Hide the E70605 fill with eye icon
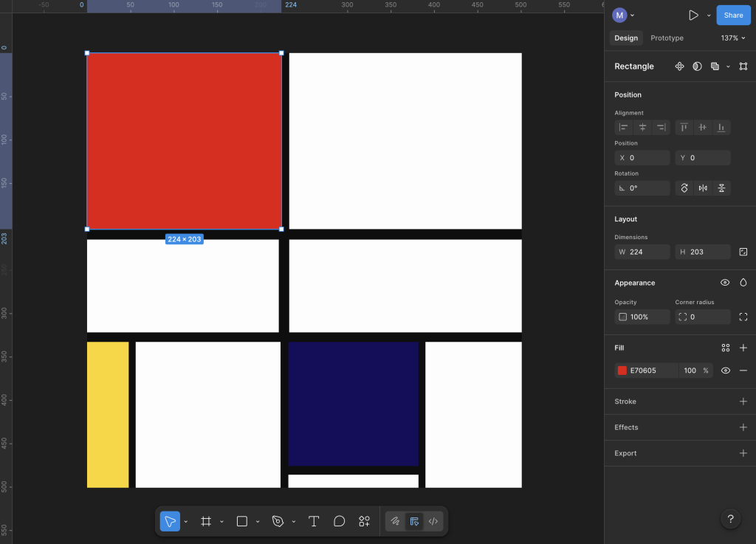This screenshot has width=756, height=544. (x=726, y=371)
